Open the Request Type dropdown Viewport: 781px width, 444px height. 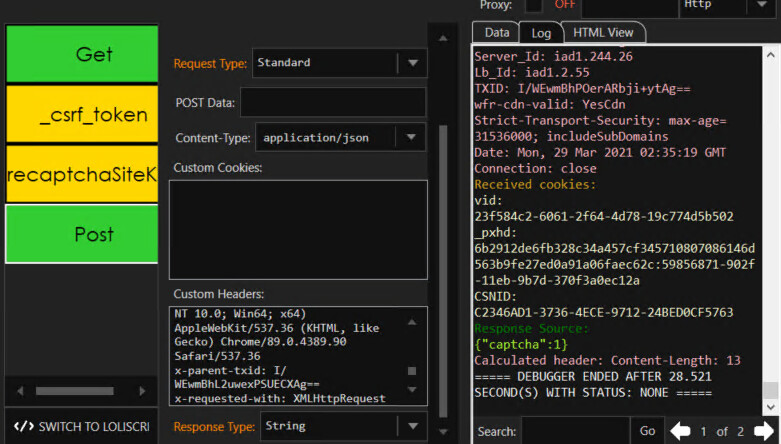(340, 63)
